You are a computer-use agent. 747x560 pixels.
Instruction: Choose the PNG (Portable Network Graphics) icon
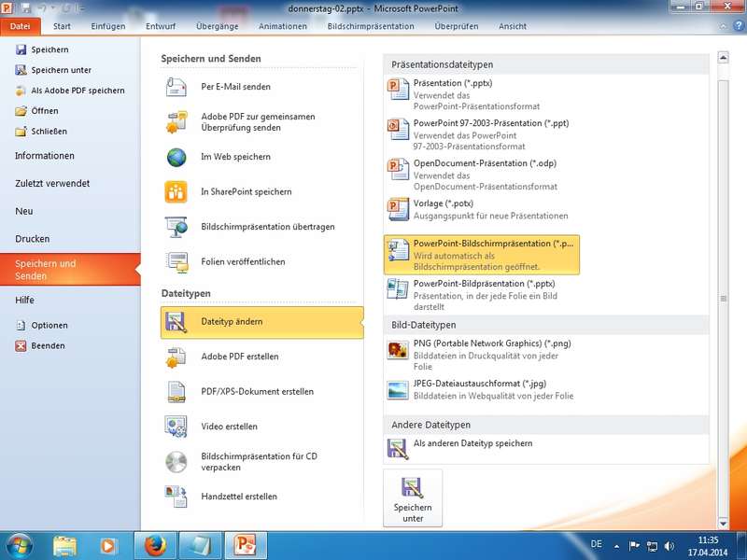tap(399, 350)
